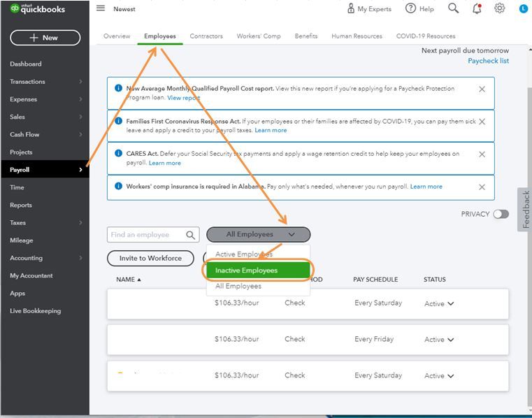Click the info icon beside Payroll Cost report

(x=118, y=88)
